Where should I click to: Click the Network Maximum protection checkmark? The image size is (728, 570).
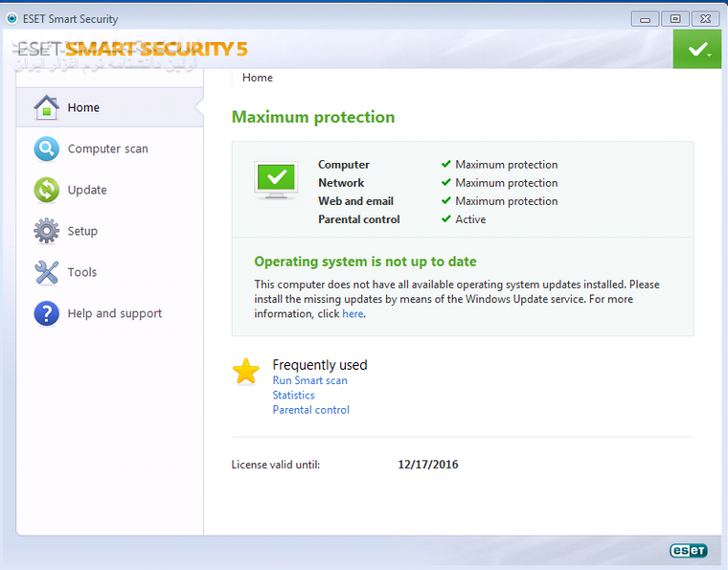pyautogui.click(x=446, y=182)
